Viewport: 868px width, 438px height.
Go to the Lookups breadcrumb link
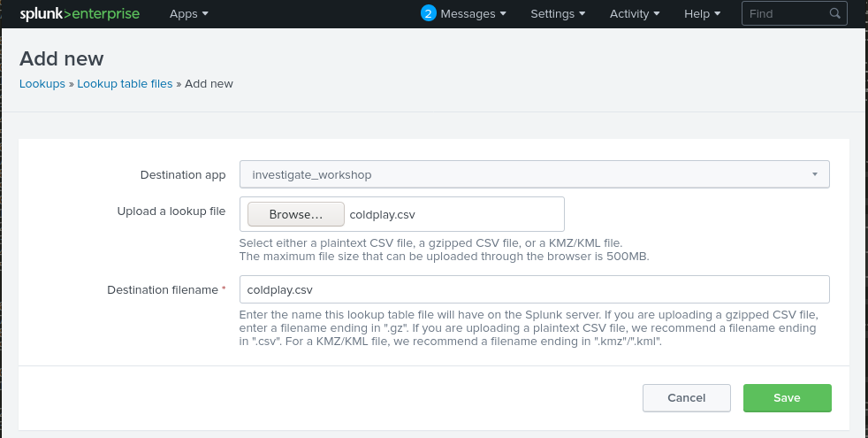click(x=42, y=84)
